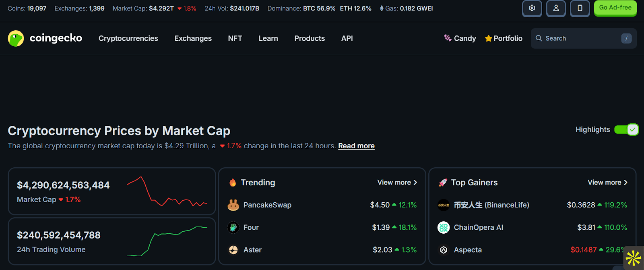The image size is (644, 270).
Task: Click the Aster coin icon
Action: coord(233,250)
